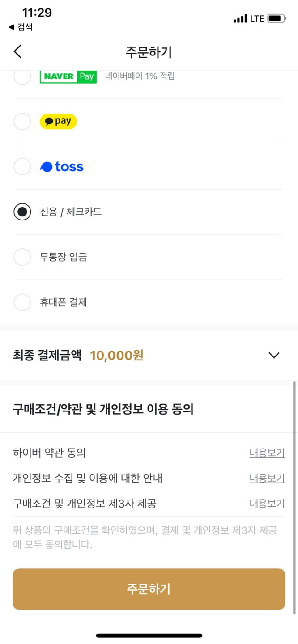The image size is (298, 644).
Task: Expand 최종 결제금액 details chevron
Action: coord(274,356)
